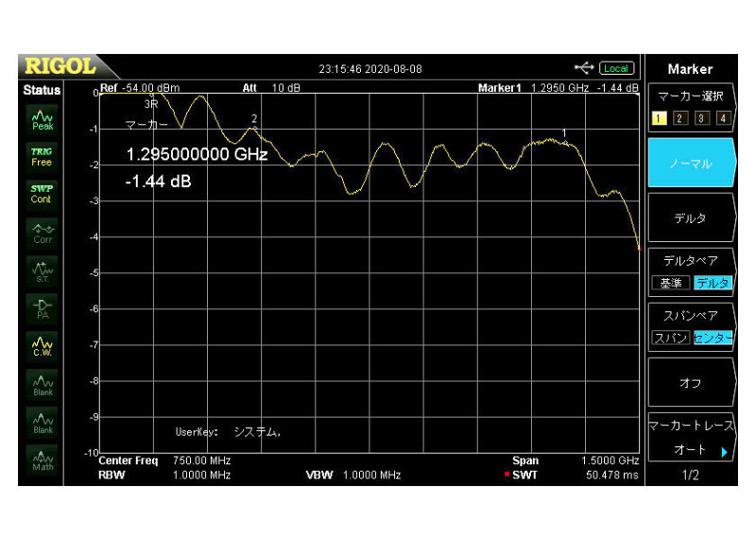This screenshot has height=540, width=756.
Task: Expand マーカートレース オート submenu arrow
Action: pyautogui.click(x=724, y=451)
